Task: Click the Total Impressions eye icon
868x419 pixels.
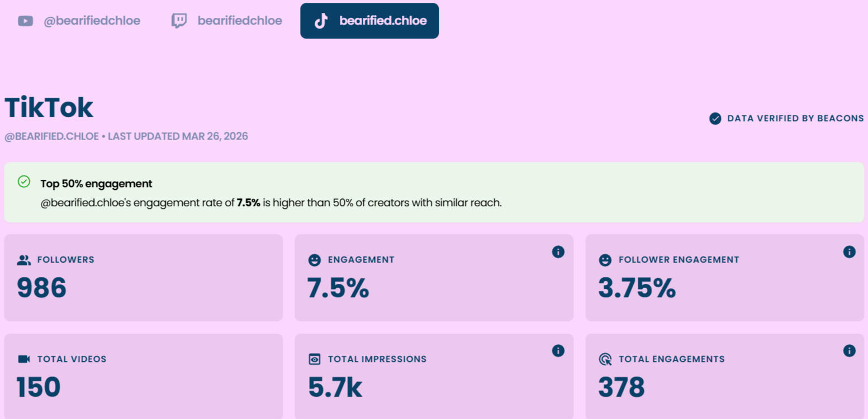Action: (315, 359)
